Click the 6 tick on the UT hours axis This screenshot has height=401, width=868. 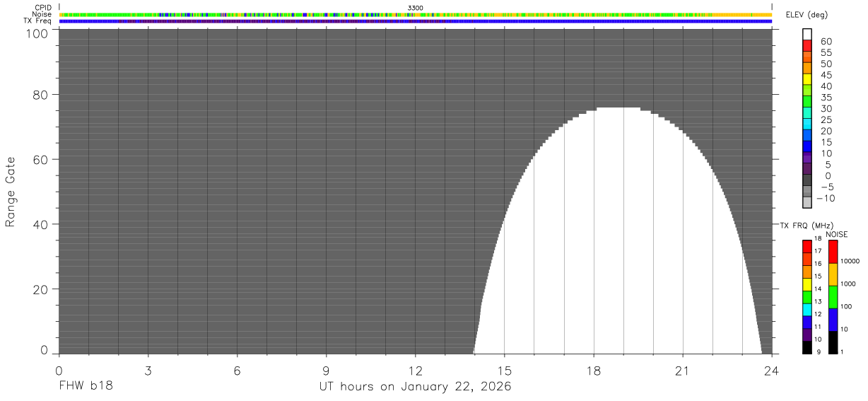click(237, 370)
